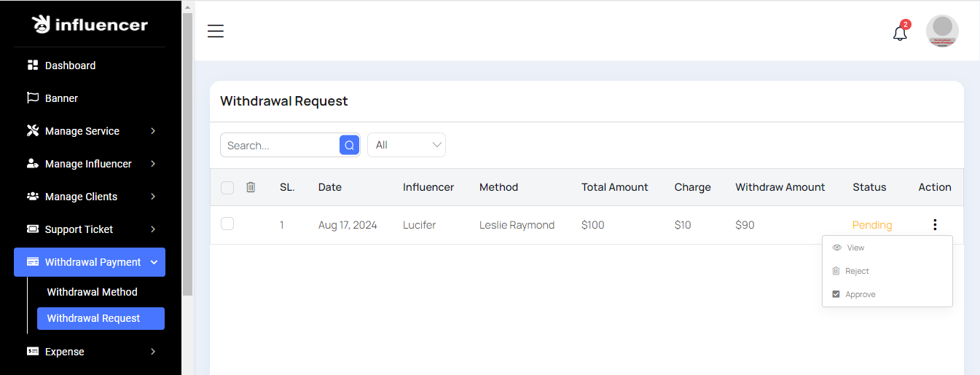980x375 pixels.
Task: Toggle the hamburger sidebar menu
Action: click(215, 31)
